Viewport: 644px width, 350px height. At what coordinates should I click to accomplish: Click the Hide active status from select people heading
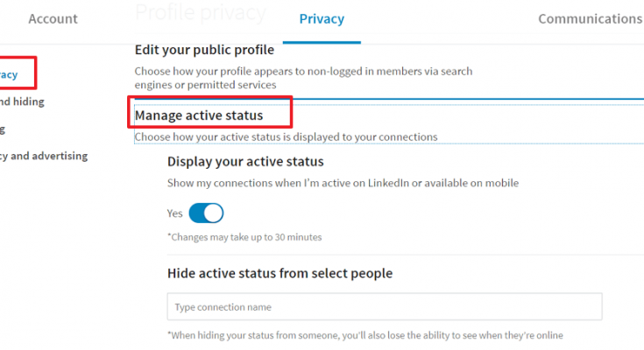[280, 273]
